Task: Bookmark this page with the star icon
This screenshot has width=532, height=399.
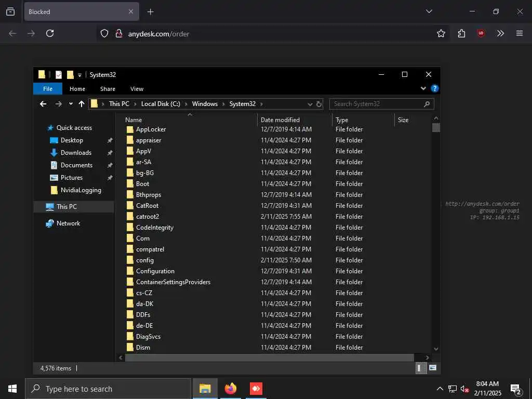Action: click(441, 33)
